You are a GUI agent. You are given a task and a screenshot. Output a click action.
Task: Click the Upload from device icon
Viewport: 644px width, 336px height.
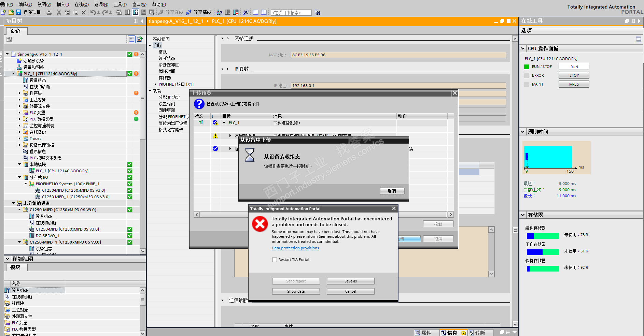coord(136,12)
